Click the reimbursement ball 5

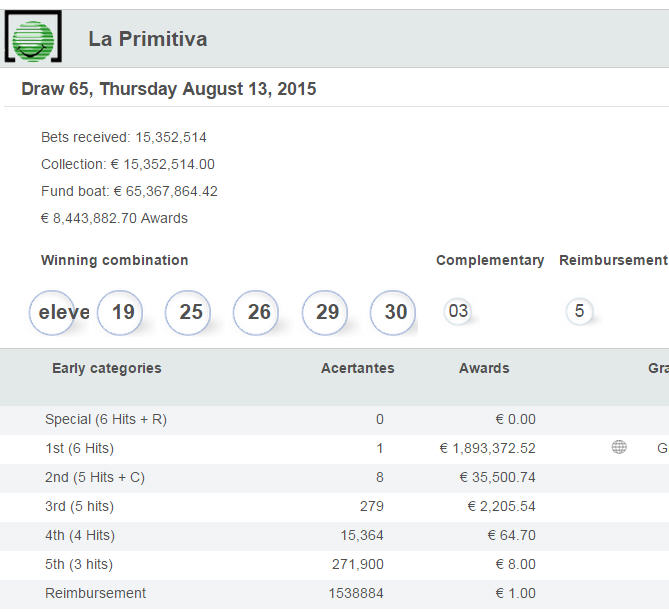tap(579, 311)
